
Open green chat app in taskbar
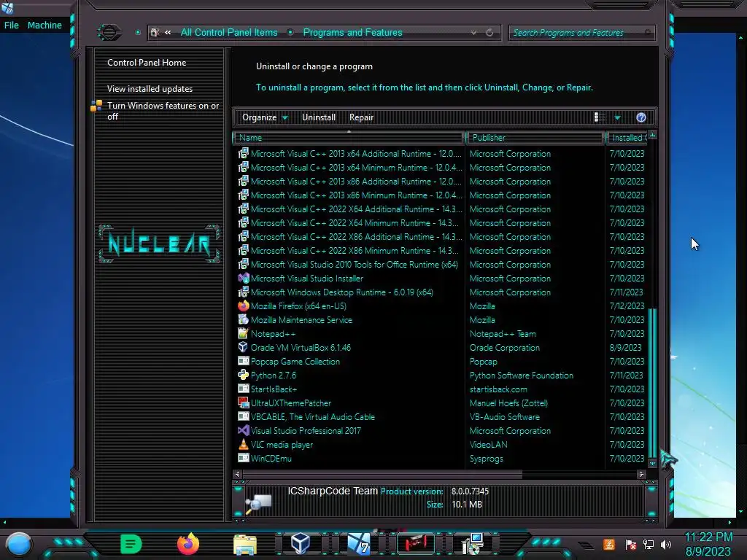click(131, 544)
